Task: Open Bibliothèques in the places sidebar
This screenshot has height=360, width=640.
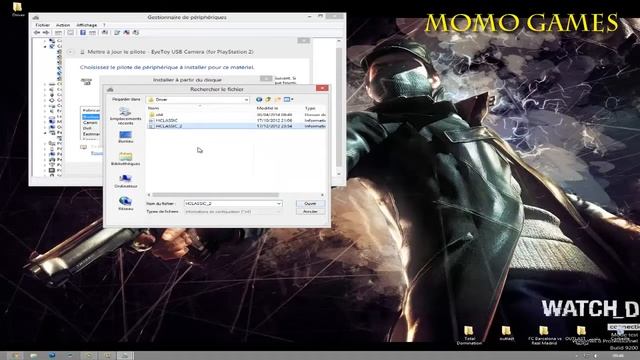Action: (125, 159)
